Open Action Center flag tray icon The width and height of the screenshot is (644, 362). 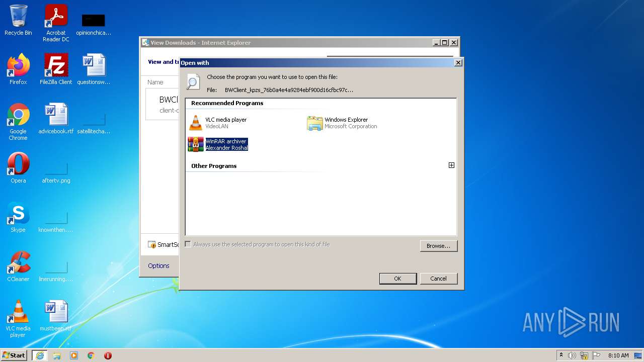(596, 355)
